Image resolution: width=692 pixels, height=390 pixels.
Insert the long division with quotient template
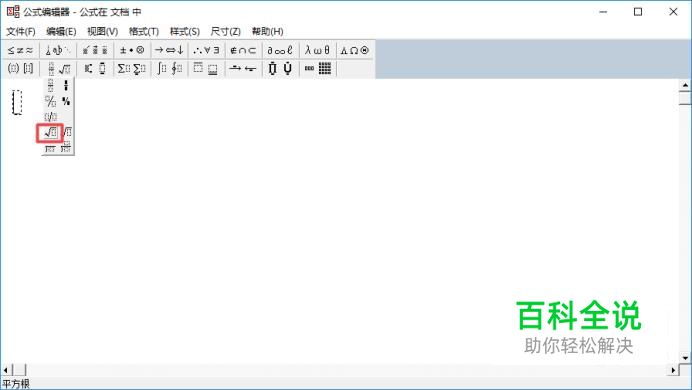(66, 148)
